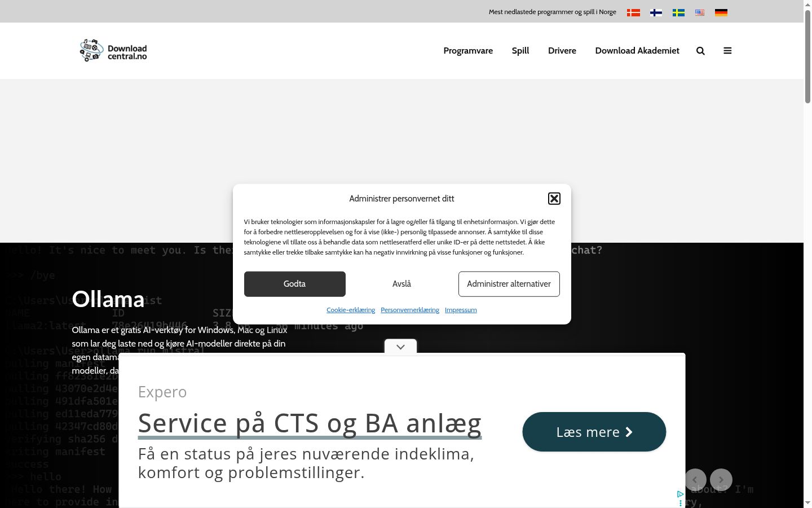Image resolution: width=812 pixels, height=508 pixels.
Task: Switch to the Danish flag site version
Action: 633,12
